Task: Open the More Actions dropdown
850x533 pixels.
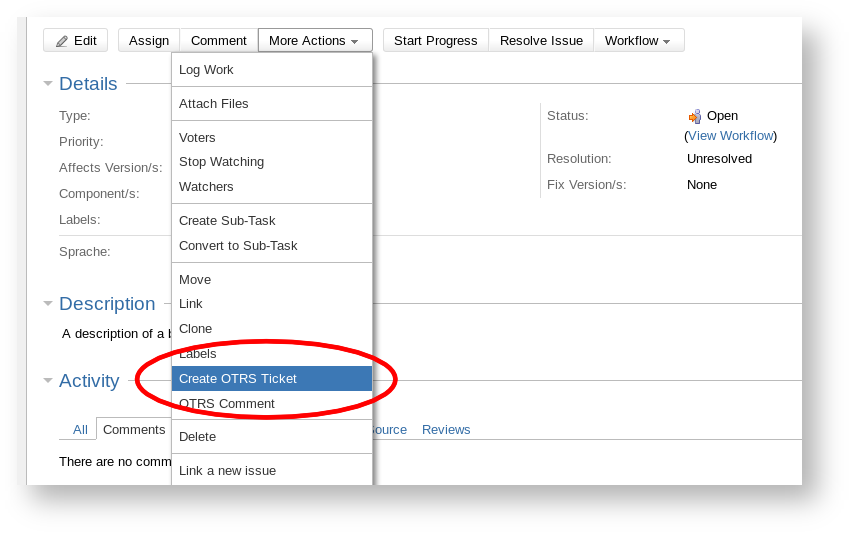Action: pos(314,40)
